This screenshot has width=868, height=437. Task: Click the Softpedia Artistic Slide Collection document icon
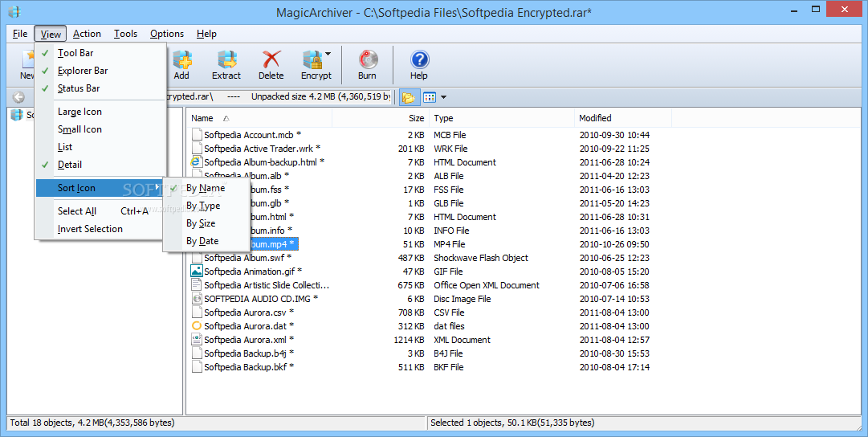pyautogui.click(x=196, y=284)
